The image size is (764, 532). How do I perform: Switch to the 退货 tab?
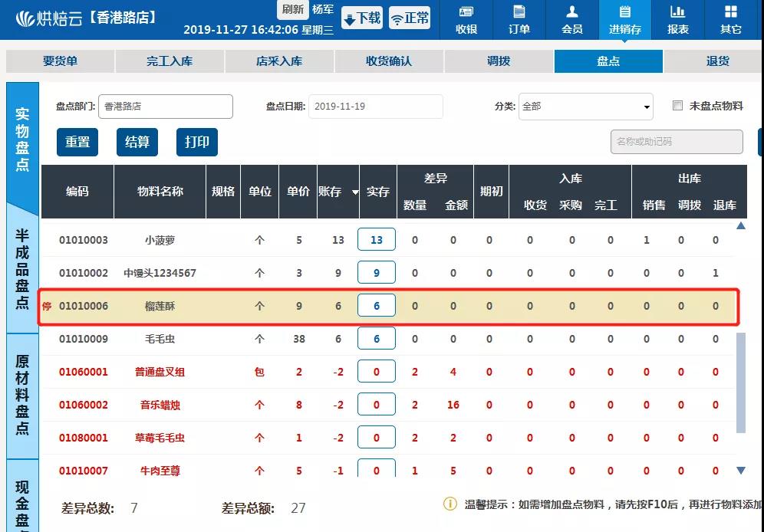[x=717, y=61]
